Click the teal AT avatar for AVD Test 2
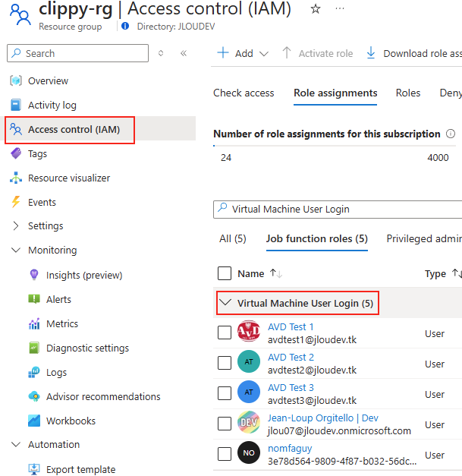The image size is (462, 476). [249, 361]
